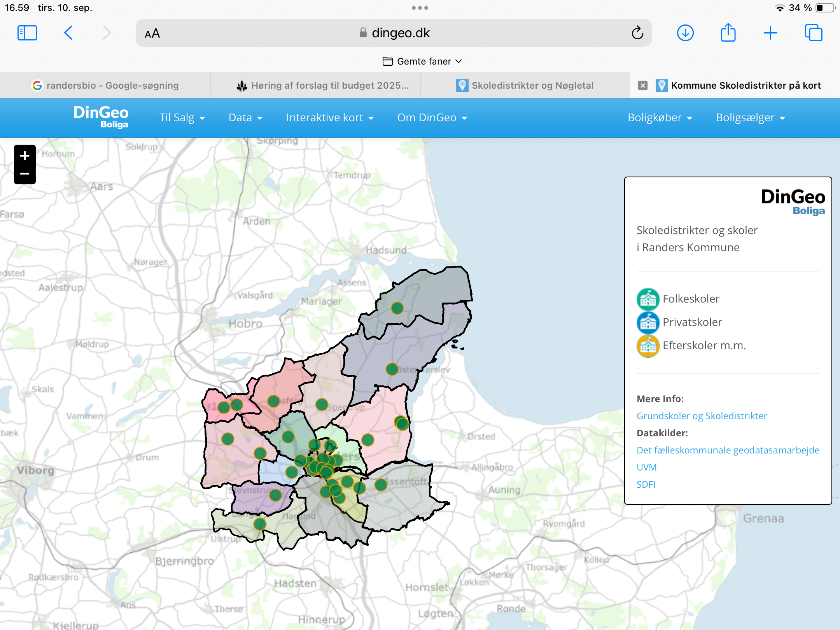Click the Folkeskoler legend icon
Viewport: 840px width, 630px height.
point(648,299)
